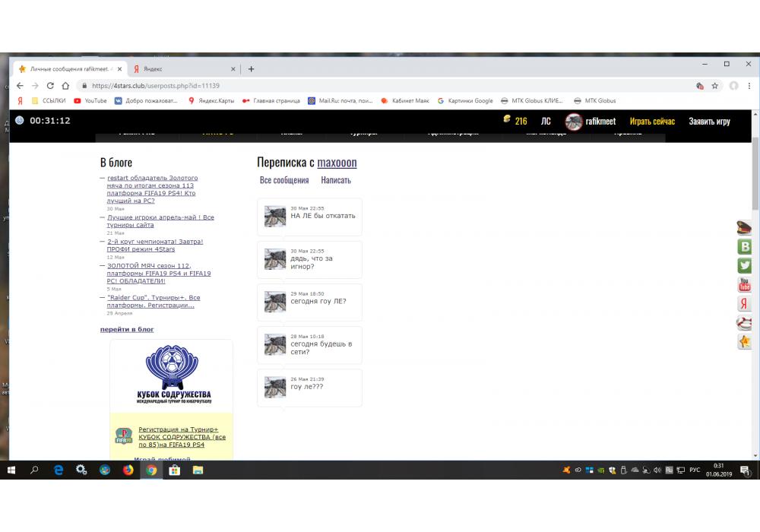Open the Windows notification center icon
This screenshot has width=760, height=532.
(x=745, y=470)
